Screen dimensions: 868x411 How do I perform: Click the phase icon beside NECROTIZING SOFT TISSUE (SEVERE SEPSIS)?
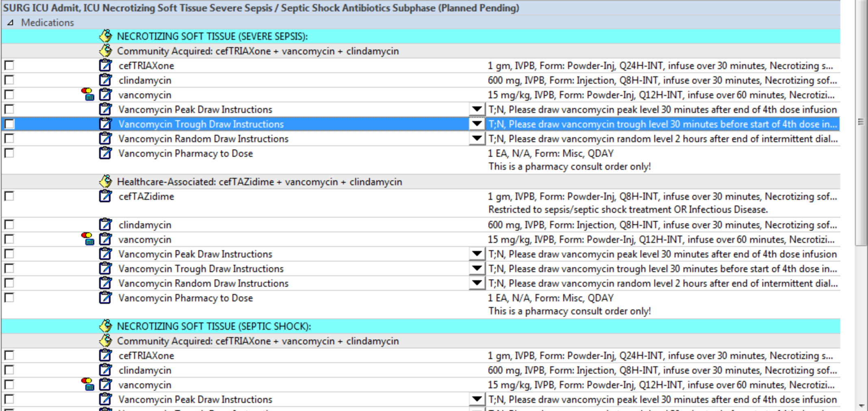[105, 36]
